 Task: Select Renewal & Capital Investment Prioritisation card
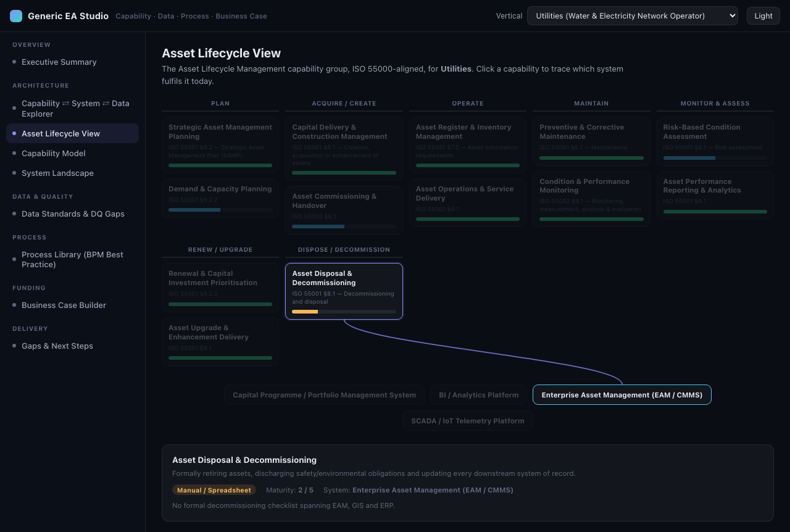(x=220, y=288)
